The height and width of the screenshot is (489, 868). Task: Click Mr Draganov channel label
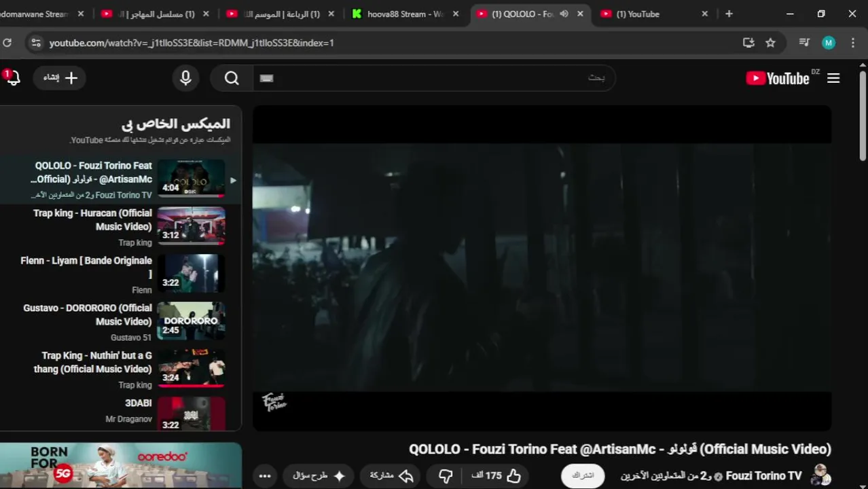tap(129, 419)
